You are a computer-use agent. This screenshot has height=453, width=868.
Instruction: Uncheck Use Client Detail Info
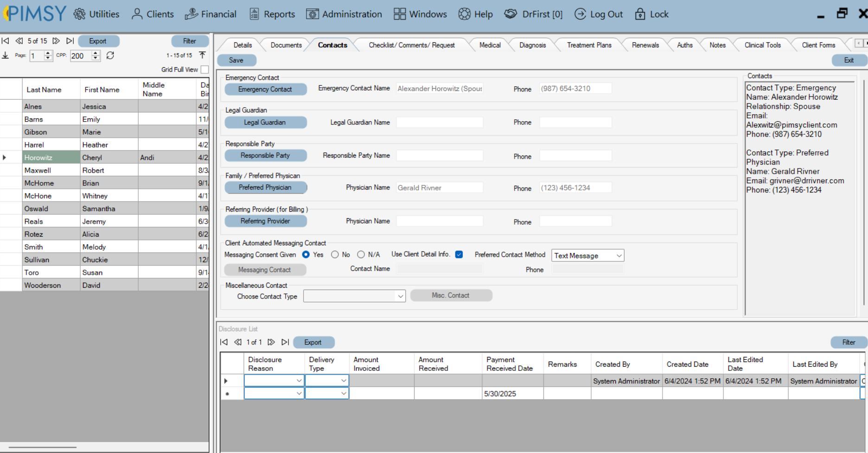coord(459,254)
